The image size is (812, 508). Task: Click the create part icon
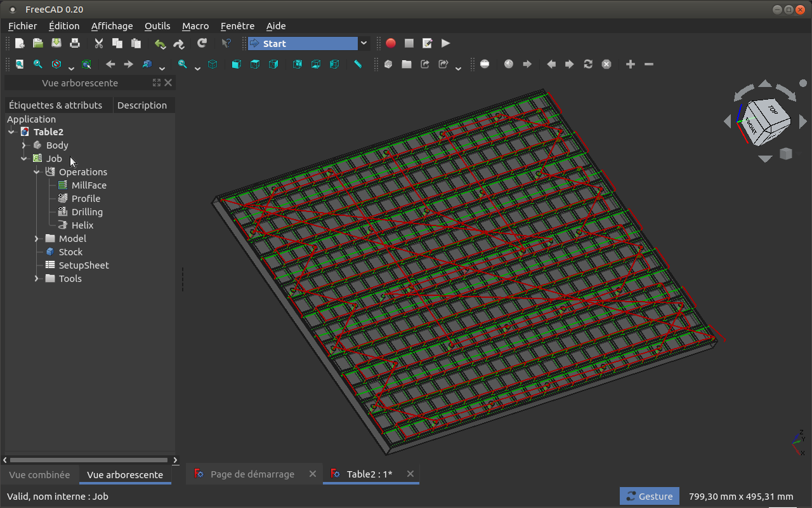click(x=388, y=64)
